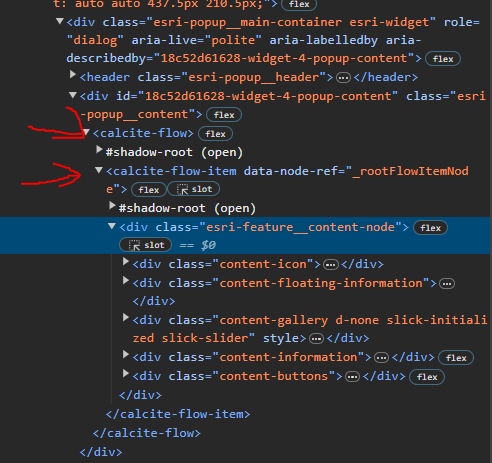This screenshot has width=492, height=463.
Task: Expand shadow-root under calcite-flow
Action: tap(99, 150)
